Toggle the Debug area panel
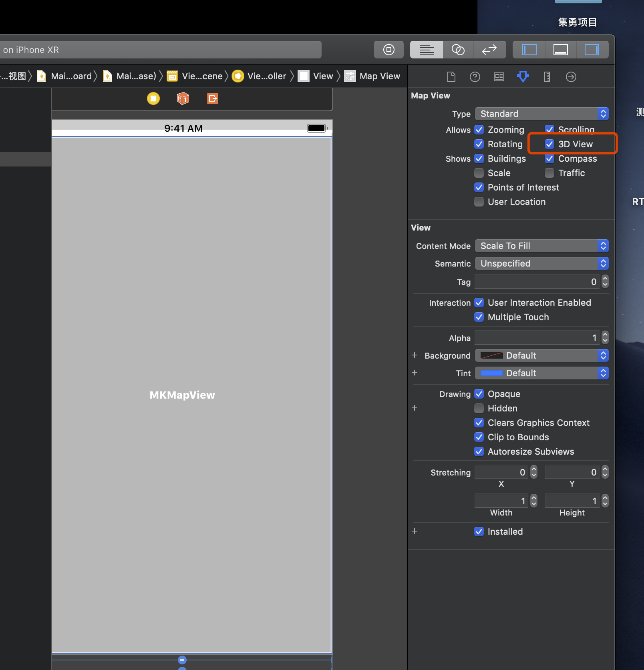Viewport: 644px width, 670px height. click(x=560, y=50)
